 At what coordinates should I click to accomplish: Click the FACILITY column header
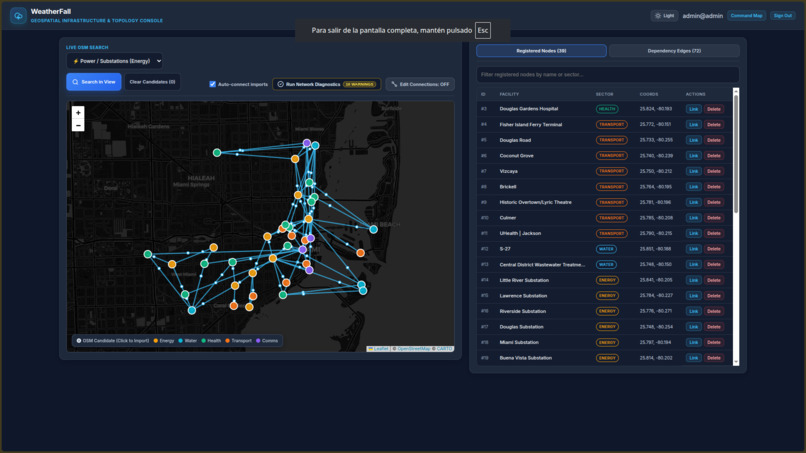[x=509, y=94]
